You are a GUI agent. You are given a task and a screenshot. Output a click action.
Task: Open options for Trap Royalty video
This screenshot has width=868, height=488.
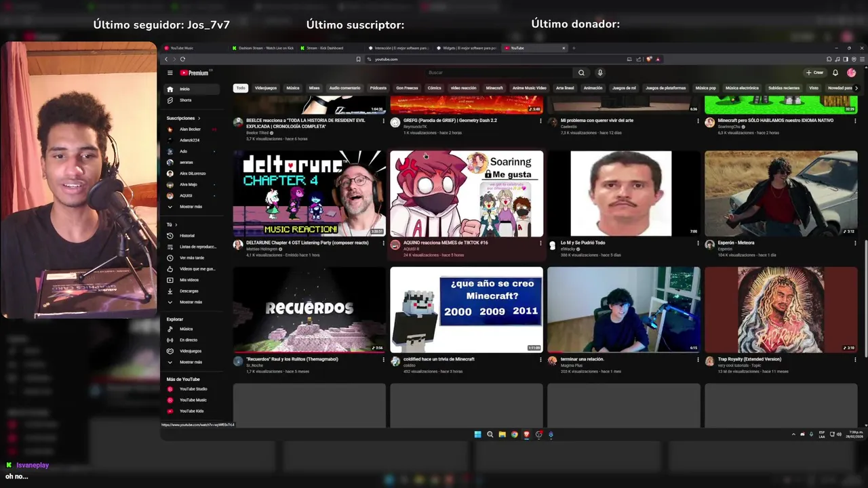tap(855, 359)
